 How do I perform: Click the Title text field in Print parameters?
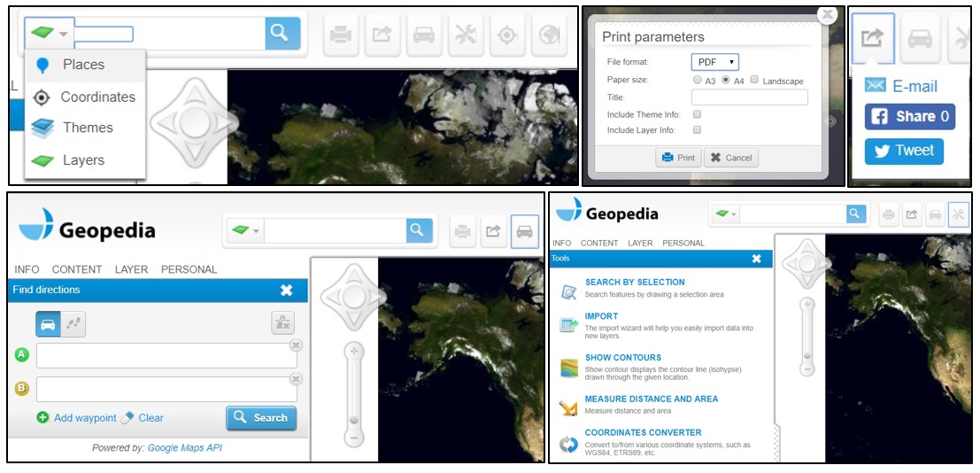(x=749, y=97)
